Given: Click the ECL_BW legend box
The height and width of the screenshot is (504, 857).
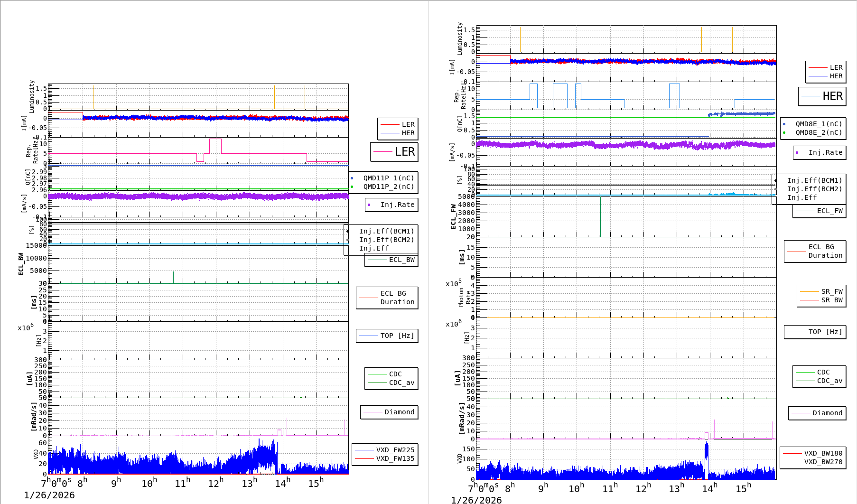Looking at the screenshot, I should point(391,260).
